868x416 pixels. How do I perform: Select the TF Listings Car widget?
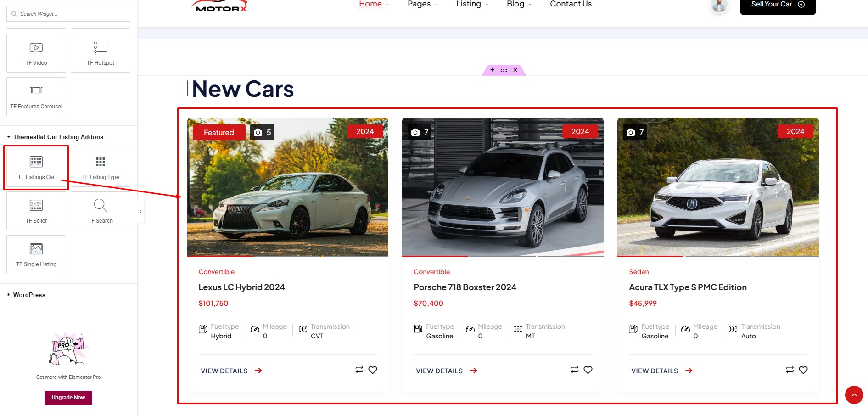[x=36, y=167]
